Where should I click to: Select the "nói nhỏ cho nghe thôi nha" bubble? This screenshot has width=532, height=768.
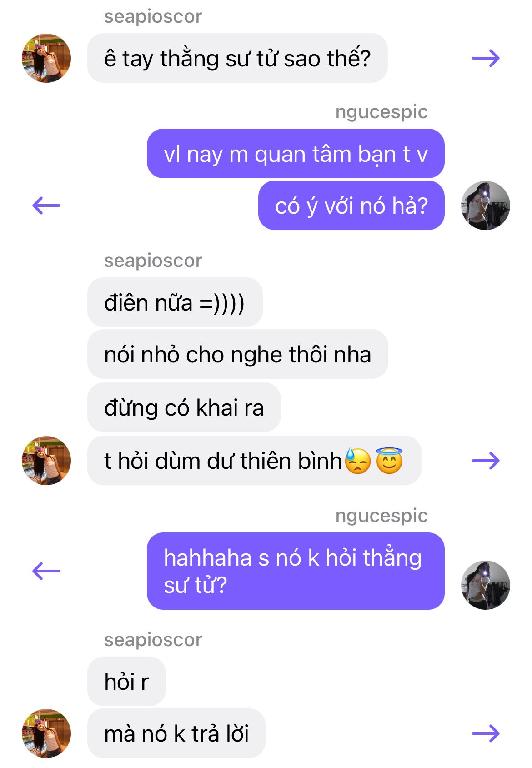tap(238, 354)
